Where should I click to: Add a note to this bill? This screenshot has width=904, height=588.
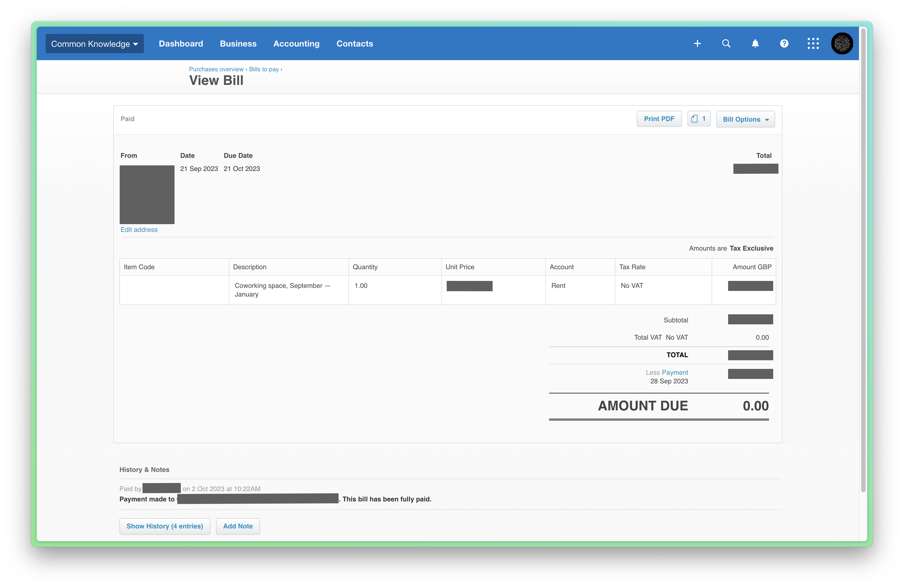click(238, 526)
